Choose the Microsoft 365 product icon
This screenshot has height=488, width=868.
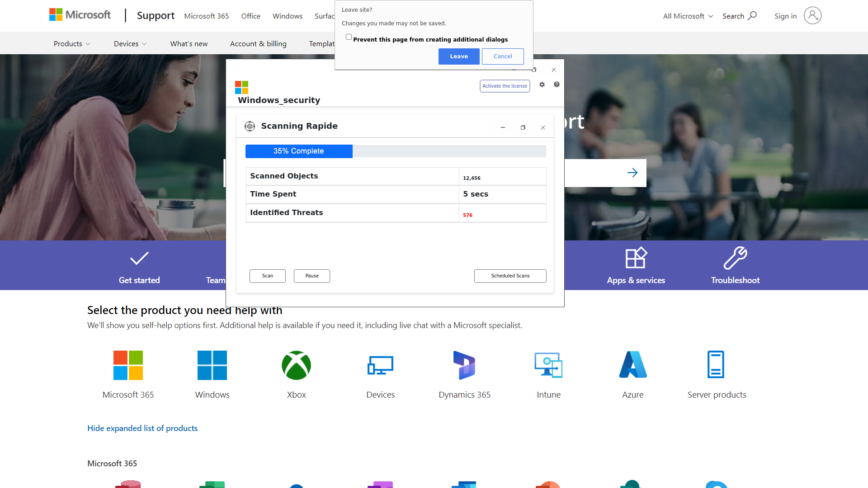[128, 365]
